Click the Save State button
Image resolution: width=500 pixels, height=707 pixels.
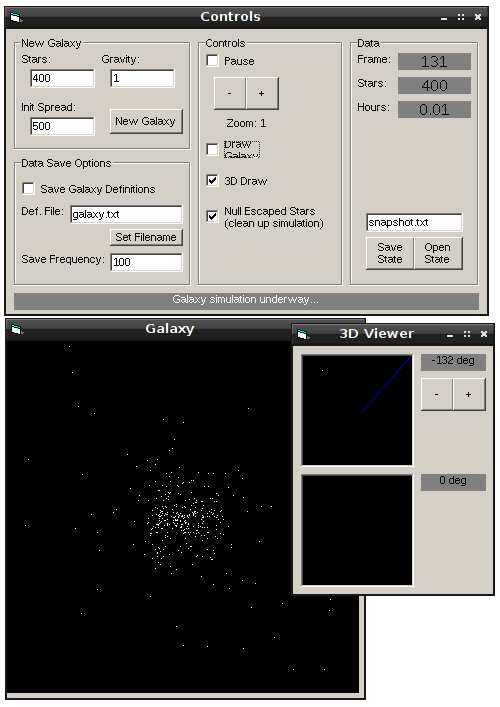point(390,253)
